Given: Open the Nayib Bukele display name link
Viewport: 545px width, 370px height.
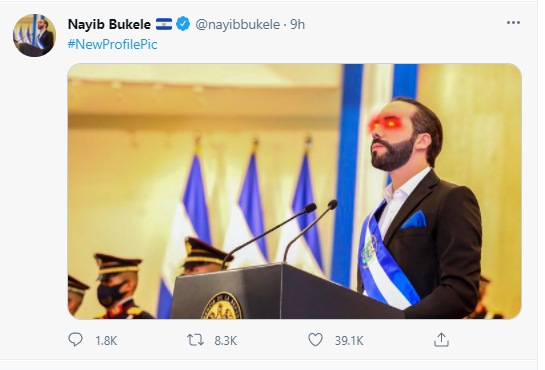Looking at the screenshot, I should click(109, 24).
